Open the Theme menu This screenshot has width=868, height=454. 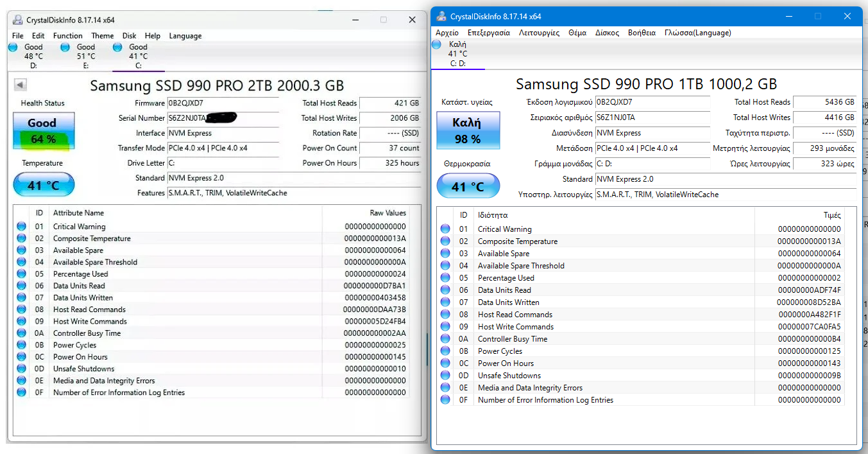[x=103, y=36]
